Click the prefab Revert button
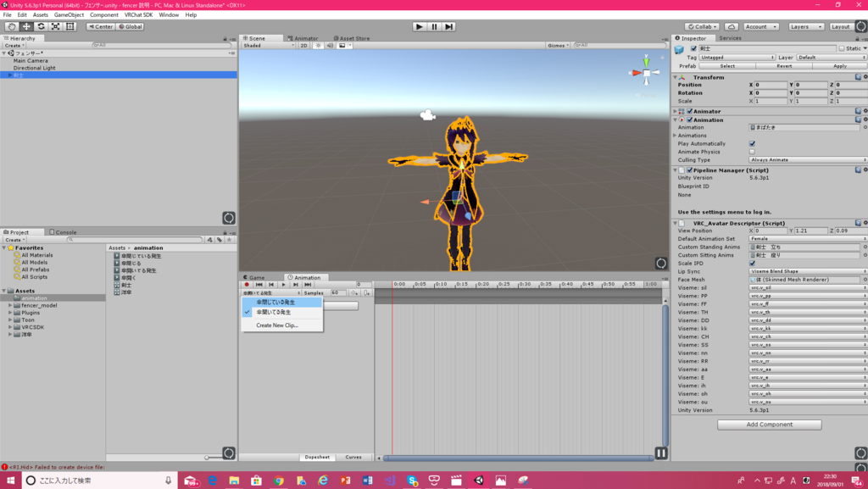The width and height of the screenshot is (868, 489). (784, 66)
